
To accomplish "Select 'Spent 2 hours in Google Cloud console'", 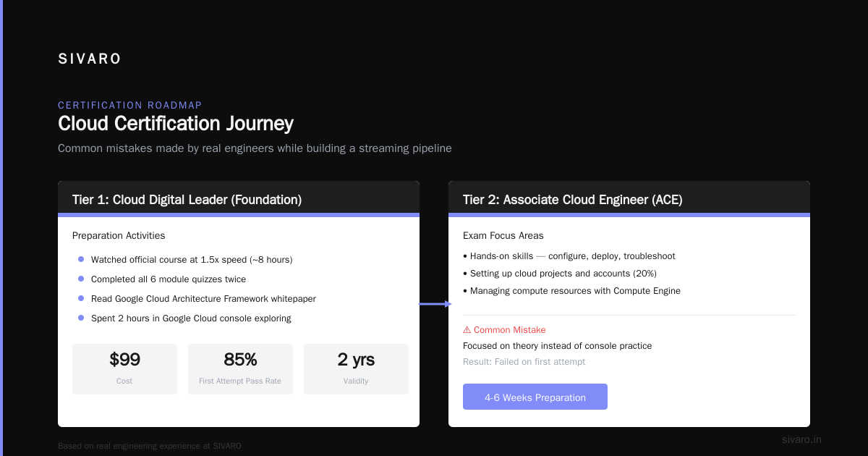I will coord(191,318).
